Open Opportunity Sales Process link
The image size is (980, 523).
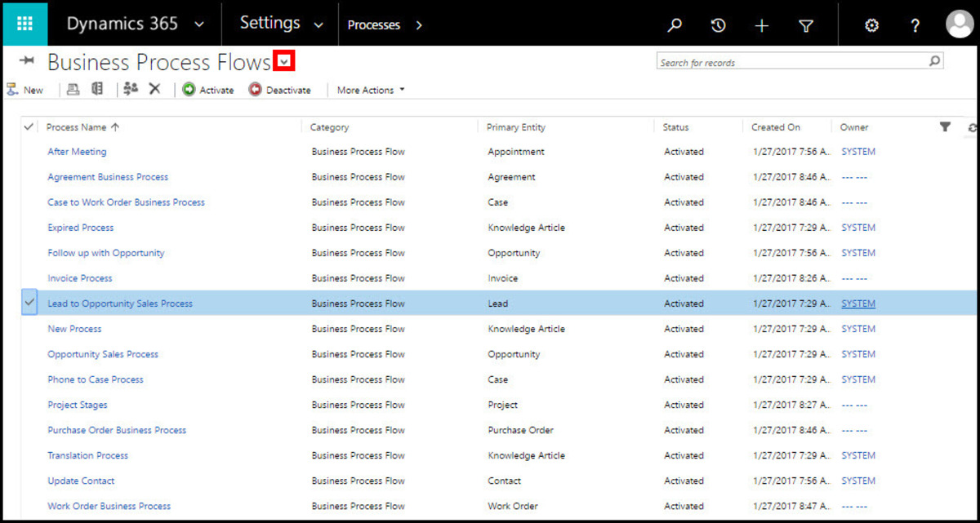(x=103, y=354)
